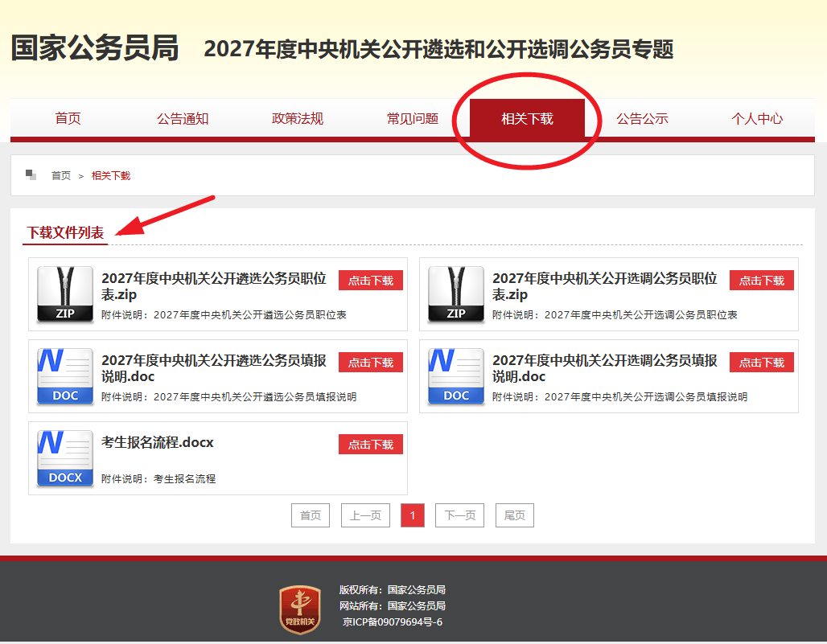Click 附件说明 text for 考生报名流程
The width and height of the screenshot is (827, 644).
click(x=158, y=478)
